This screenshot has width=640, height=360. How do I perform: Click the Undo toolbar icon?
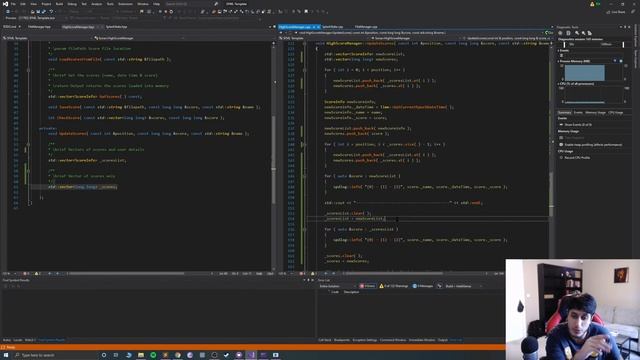coord(51,11)
